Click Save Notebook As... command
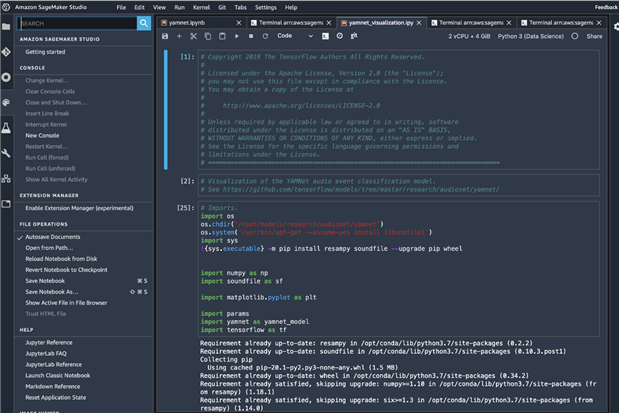The width and height of the screenshot is (619, 413). pos(52,292)
